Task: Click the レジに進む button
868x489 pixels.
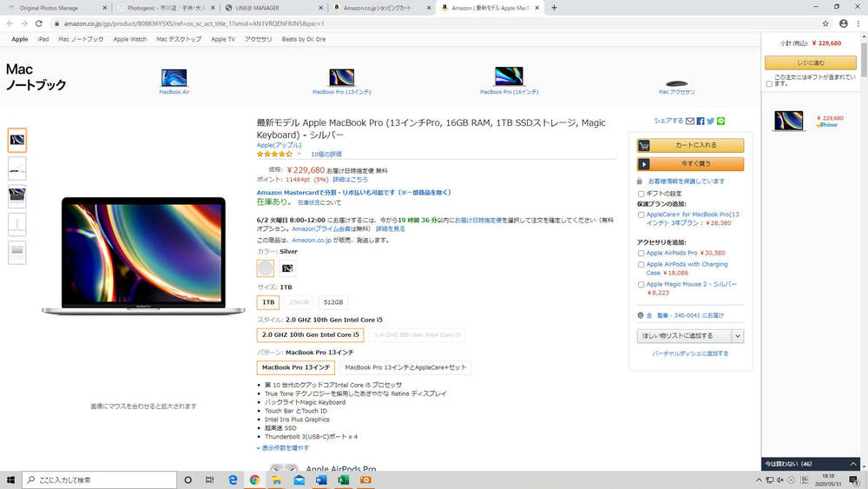Action: [811, 63]
